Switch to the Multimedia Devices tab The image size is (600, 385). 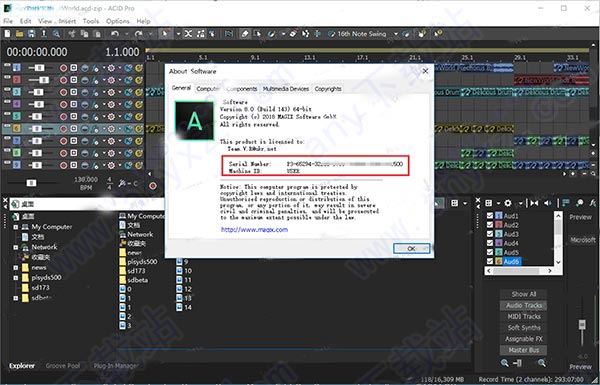coord(286,89)
